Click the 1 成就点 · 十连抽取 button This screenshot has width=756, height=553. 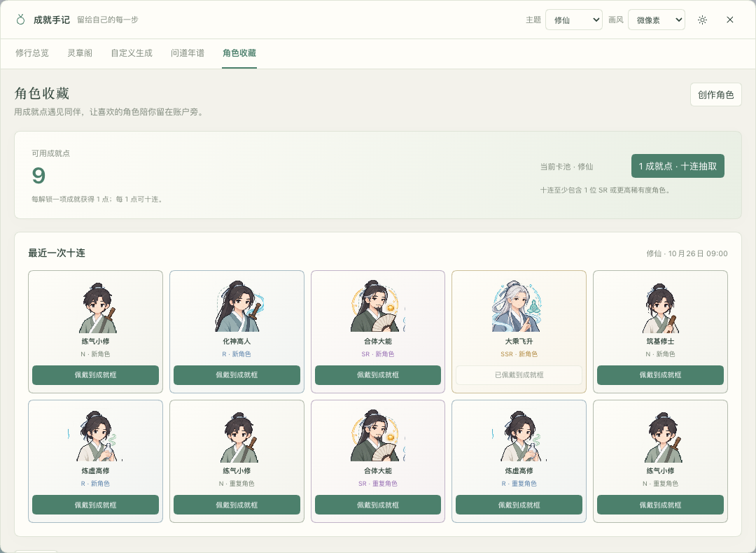678,166
